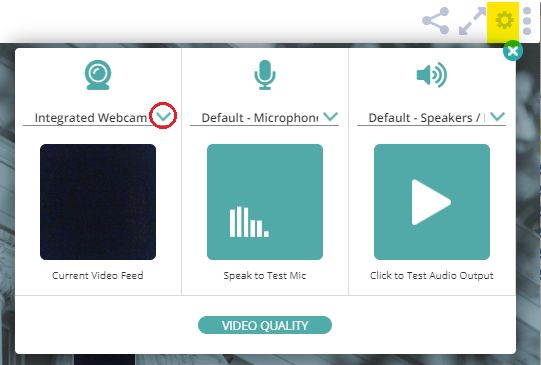The image size is (541, 365).
Task: Click the Speak to Test Mic label
Action: 265,275
